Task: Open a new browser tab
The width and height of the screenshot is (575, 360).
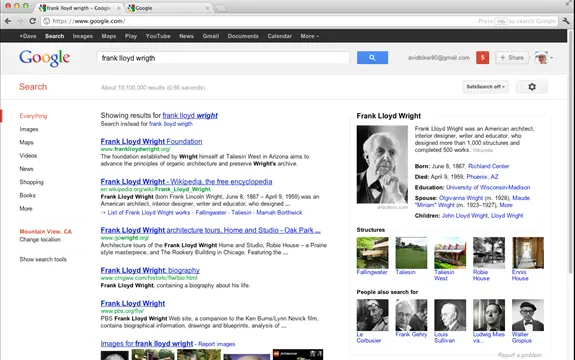Action: click(x=220, y=8)
